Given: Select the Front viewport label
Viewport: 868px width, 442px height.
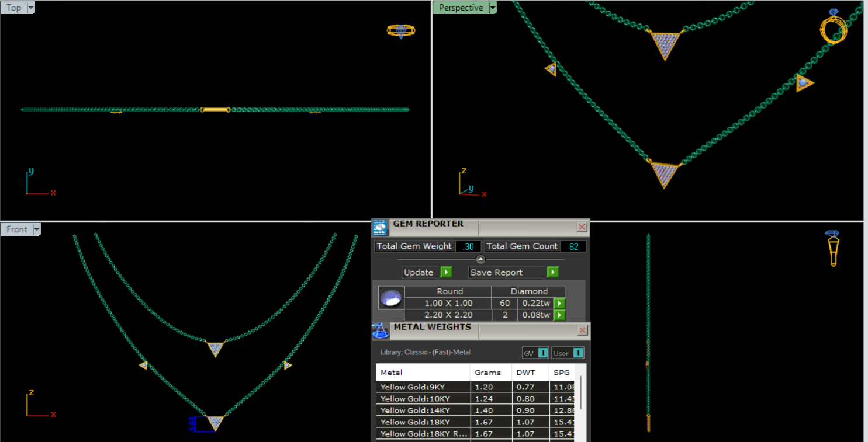Looking at the screenshot, I should [16, 229].
